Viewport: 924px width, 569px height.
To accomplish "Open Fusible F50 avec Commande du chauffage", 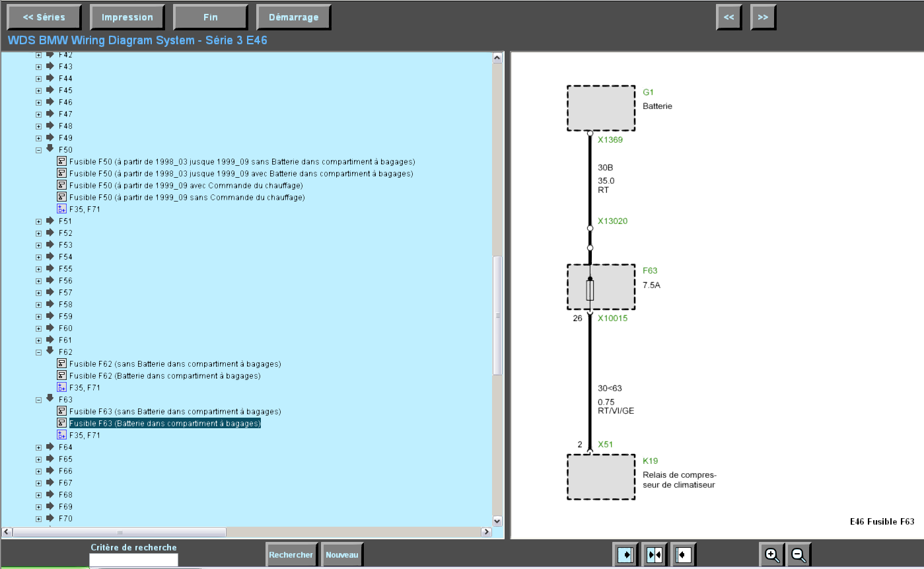I will (186, 186).
